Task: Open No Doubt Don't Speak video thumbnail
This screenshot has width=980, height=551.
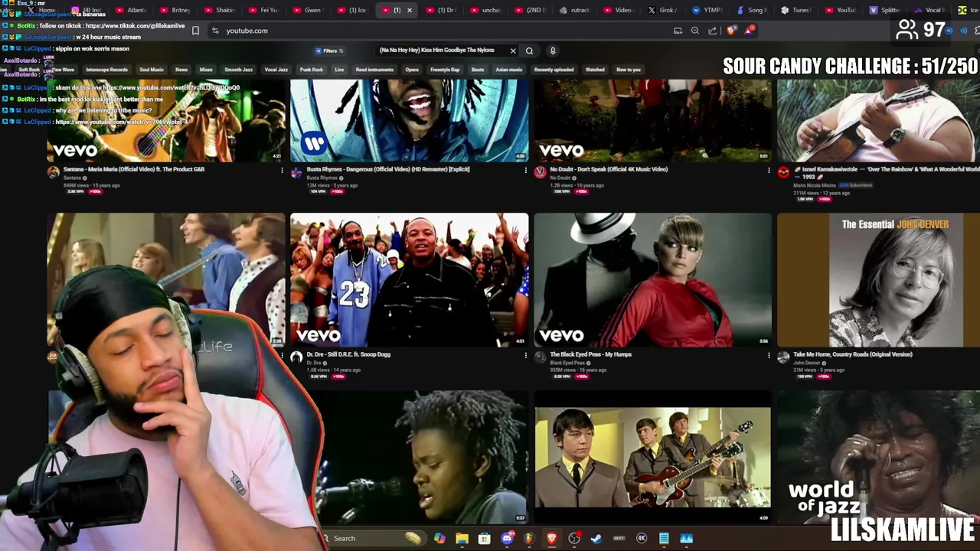Action: [x=652, y=119]
